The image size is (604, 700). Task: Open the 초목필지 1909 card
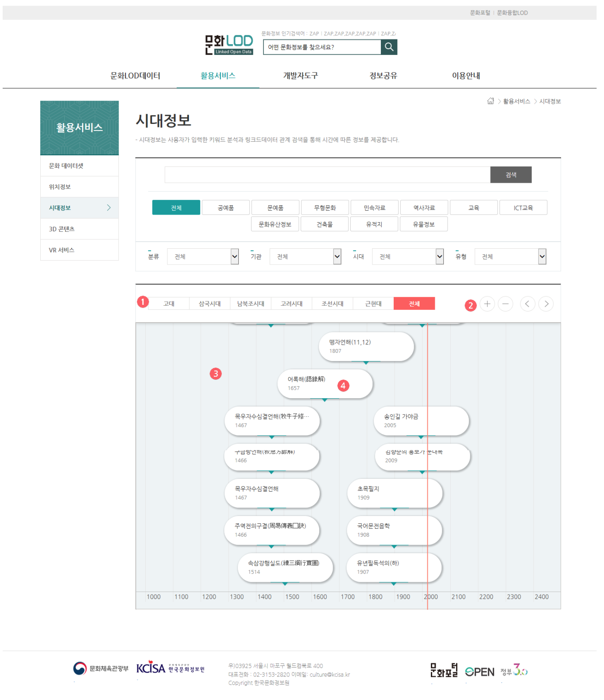[395, 493]
